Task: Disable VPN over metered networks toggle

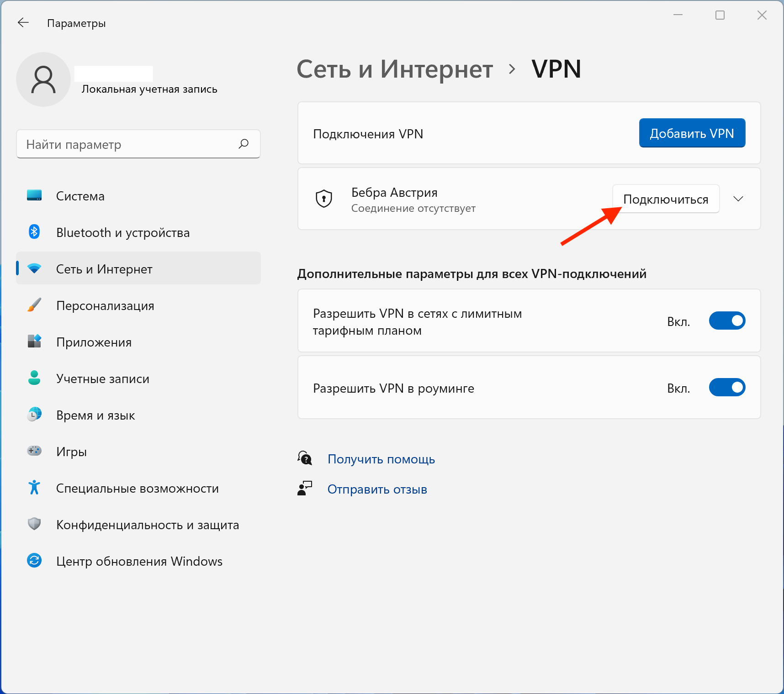Action: click(x=726, y=321)
